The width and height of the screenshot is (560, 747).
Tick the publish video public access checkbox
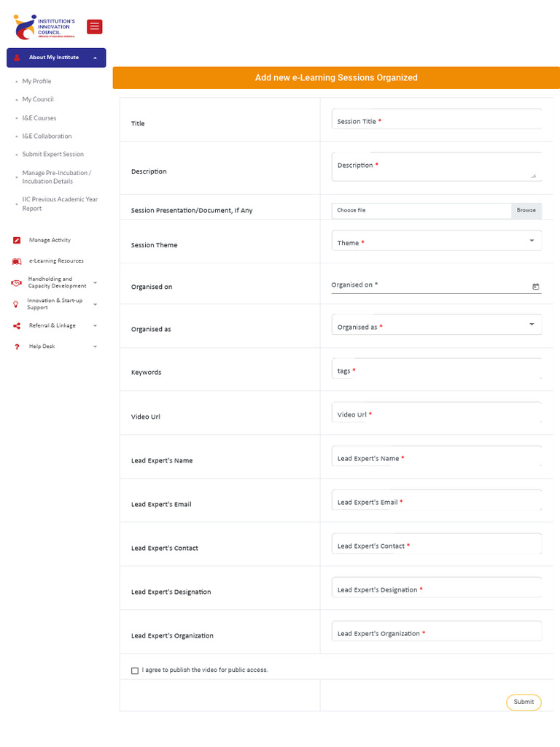click(135, 670)
